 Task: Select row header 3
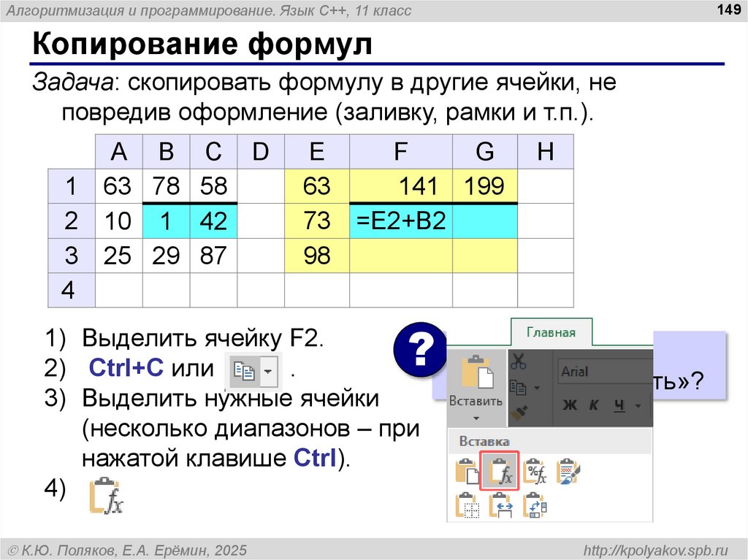click(x=72, y=256)
